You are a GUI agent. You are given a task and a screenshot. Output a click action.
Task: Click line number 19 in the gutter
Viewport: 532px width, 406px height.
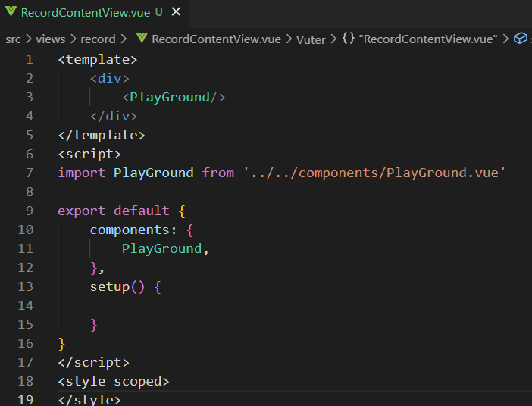click(x=26, y=400)
